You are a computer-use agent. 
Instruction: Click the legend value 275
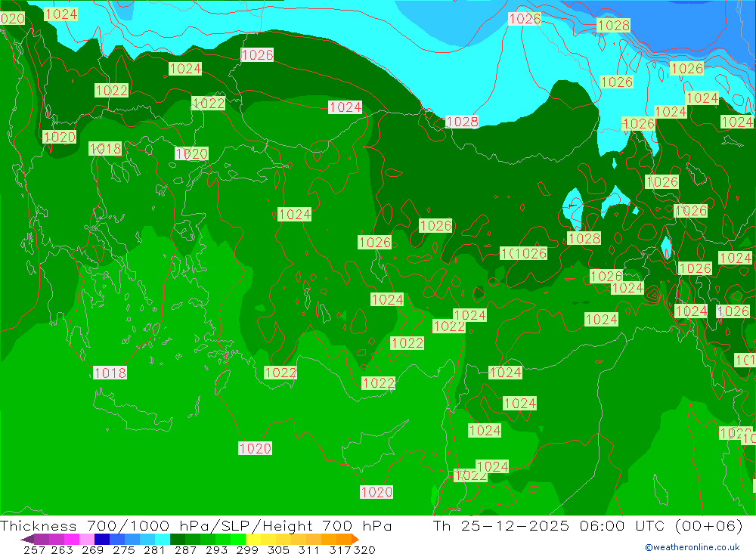(x=123, y=549)
